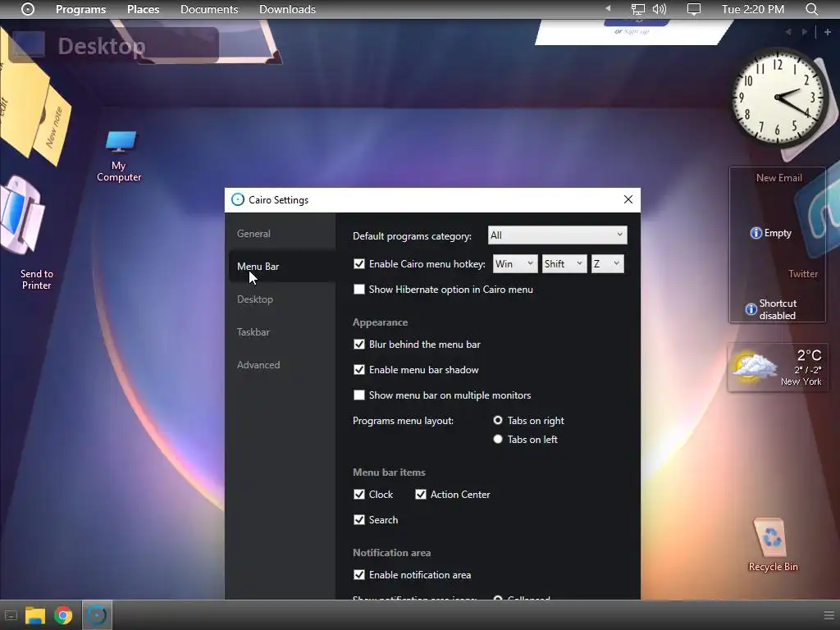The width and height of the screenshot is (840, 630).
Task: Enable Show menu bar on multiple monitors
Action: [x=359, y=395]
